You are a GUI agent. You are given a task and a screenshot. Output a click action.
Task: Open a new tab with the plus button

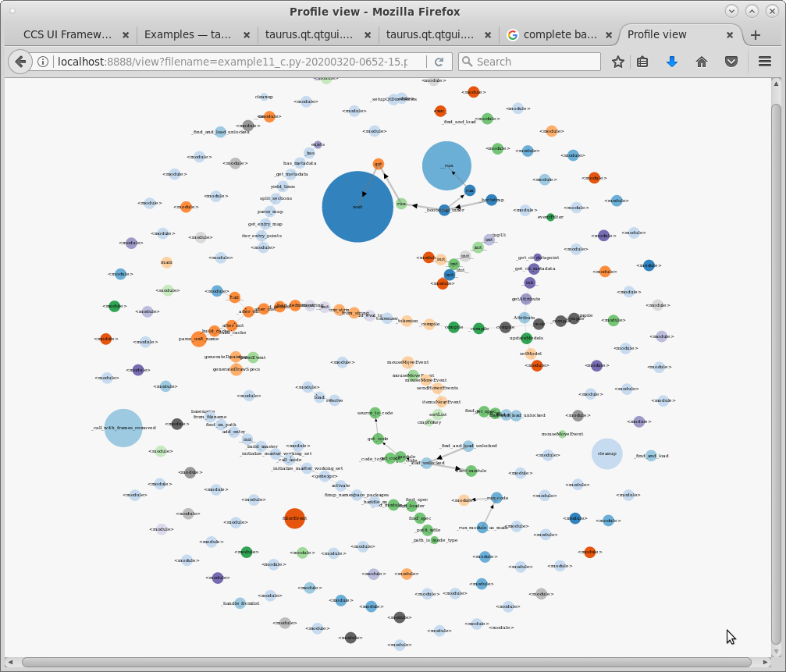(x=754, y=34)
